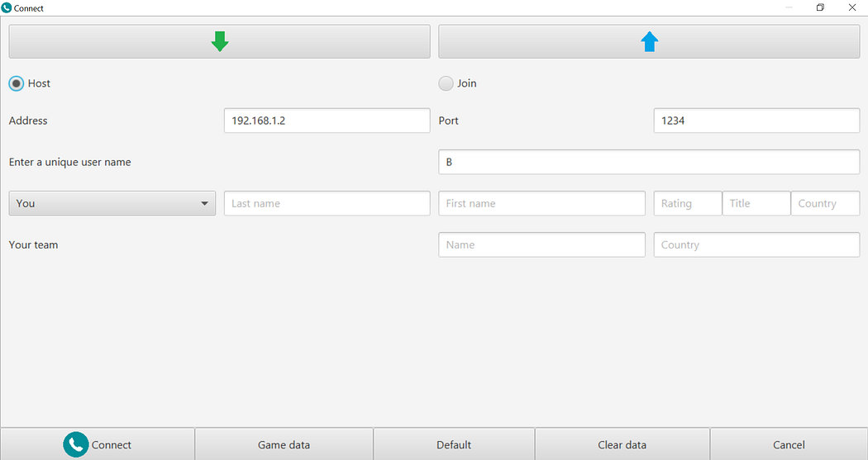Click the Last name input field

pos(327,203)
